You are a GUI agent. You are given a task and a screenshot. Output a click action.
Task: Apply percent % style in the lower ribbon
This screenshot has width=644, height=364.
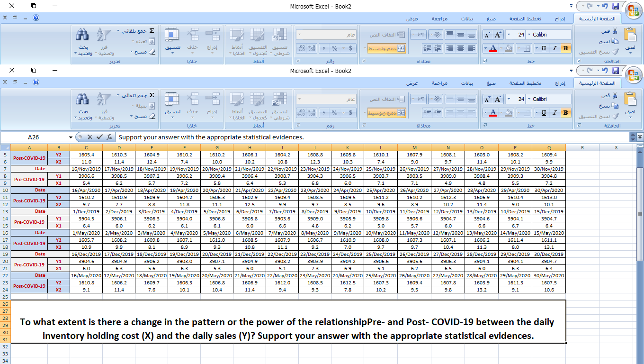334,113
